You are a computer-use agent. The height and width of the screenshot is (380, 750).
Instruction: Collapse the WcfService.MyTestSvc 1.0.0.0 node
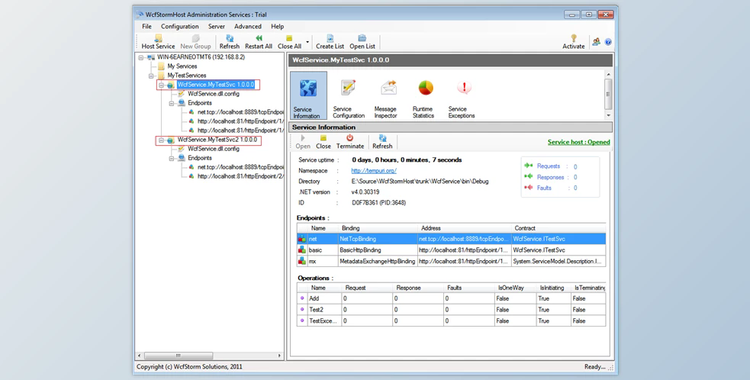[161, 85]
